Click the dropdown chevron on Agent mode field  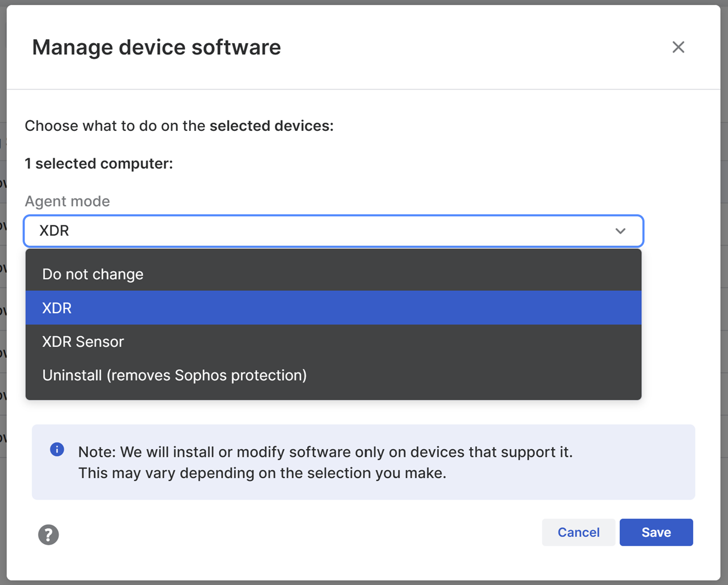coord(620,230)
